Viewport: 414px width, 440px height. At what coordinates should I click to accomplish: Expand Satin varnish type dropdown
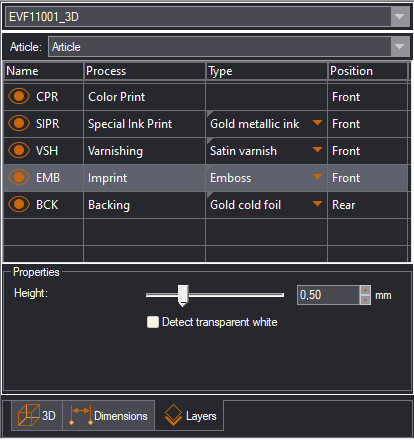317,150
